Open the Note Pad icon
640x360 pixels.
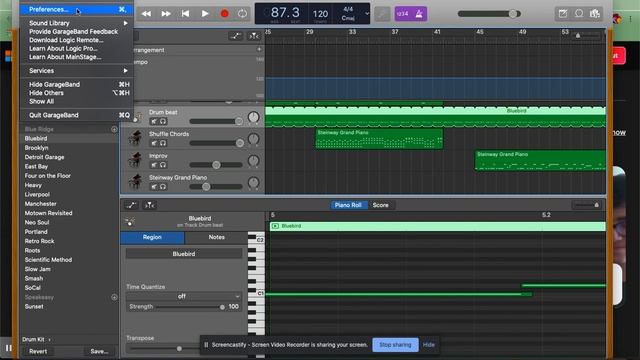pos(563,13)
